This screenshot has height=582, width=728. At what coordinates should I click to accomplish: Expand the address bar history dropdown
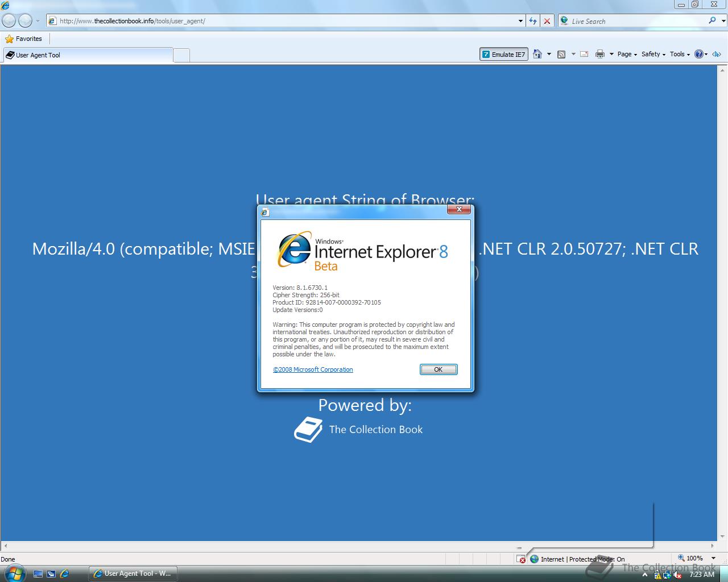[x=520, y=21]
